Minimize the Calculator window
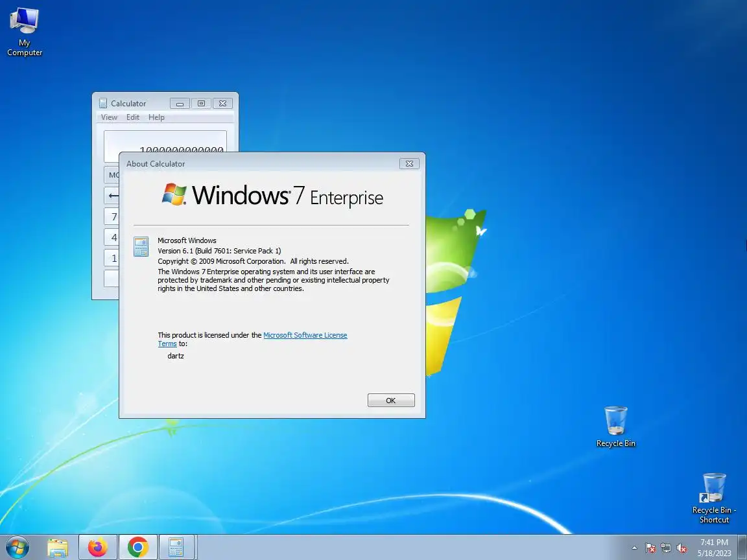 180,103
